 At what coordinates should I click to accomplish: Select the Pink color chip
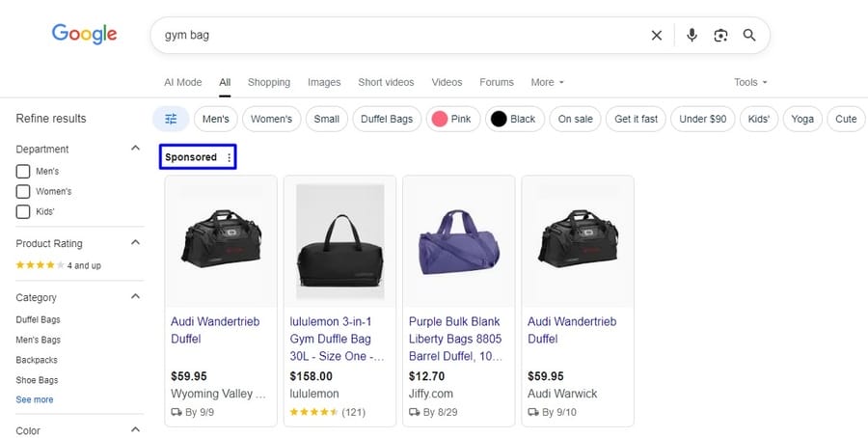coord(453,119)
